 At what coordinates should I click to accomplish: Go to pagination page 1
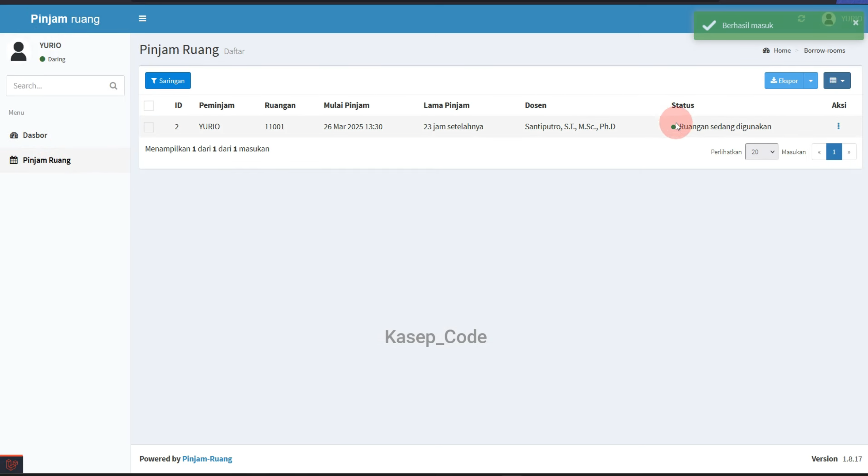pyautogui.click(x=834, y=152)
